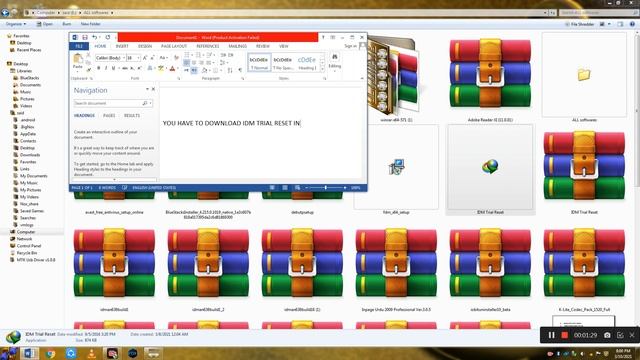The height and width of the screenshot is (360, 640).
Task: Click the Sort icon in Paragraph group
Action: click(230, 70)
